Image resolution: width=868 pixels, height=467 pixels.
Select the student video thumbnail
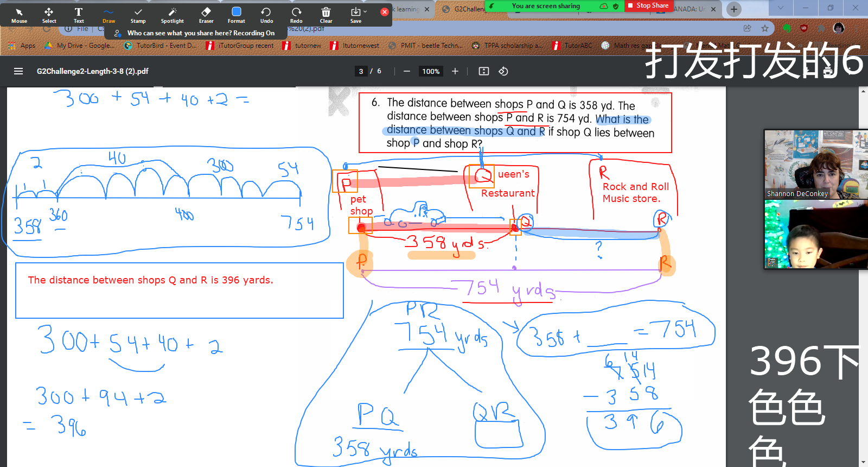click(x=816, y=234)
